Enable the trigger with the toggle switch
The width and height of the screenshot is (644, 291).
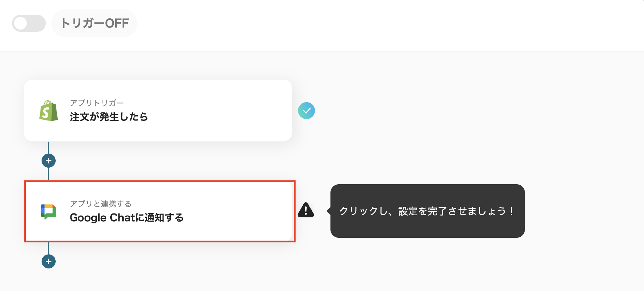click(29, 23)
